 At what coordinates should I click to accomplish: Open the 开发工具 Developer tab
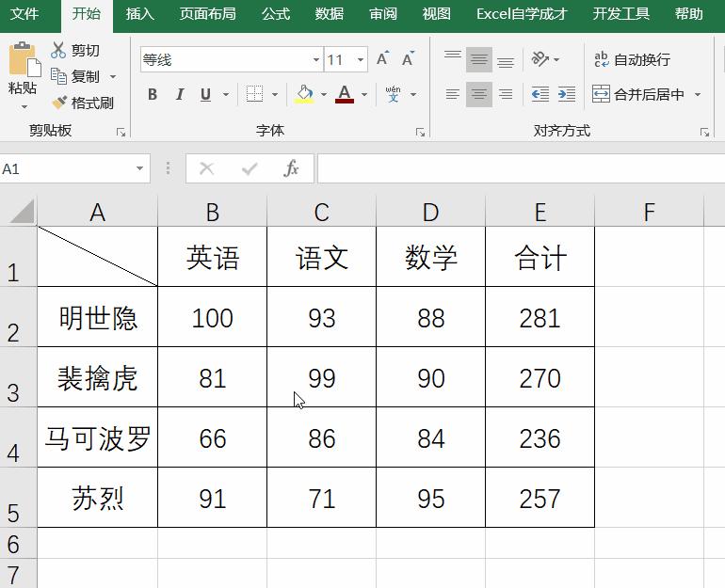621,14
